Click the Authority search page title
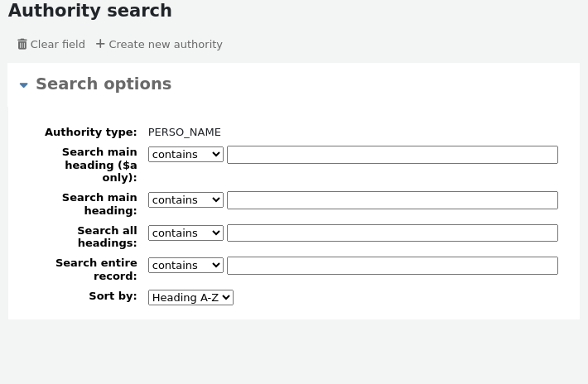 pos(90,12)
